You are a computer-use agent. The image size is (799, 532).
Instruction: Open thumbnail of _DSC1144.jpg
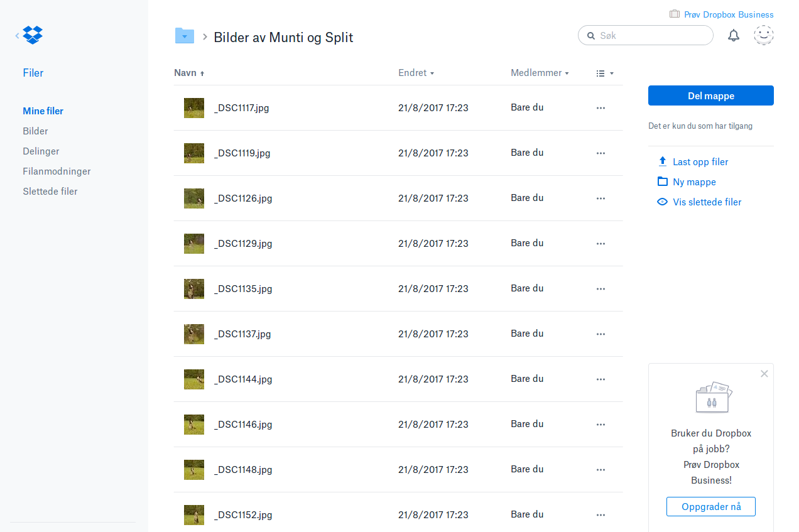[x=194, y=379]
